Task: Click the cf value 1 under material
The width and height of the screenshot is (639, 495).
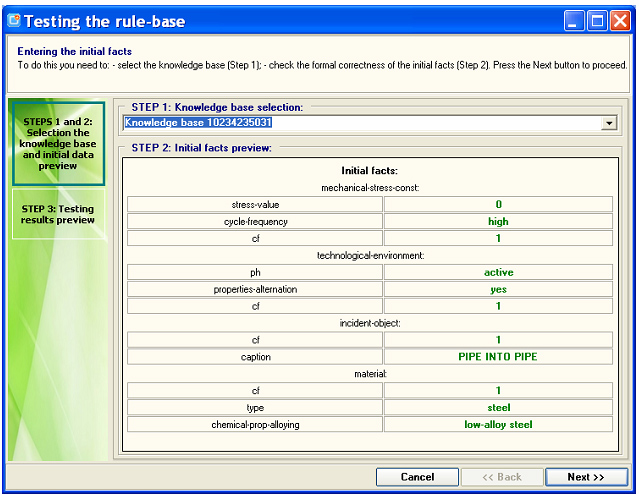Action: pyautogui.click(x=498, y=390)
